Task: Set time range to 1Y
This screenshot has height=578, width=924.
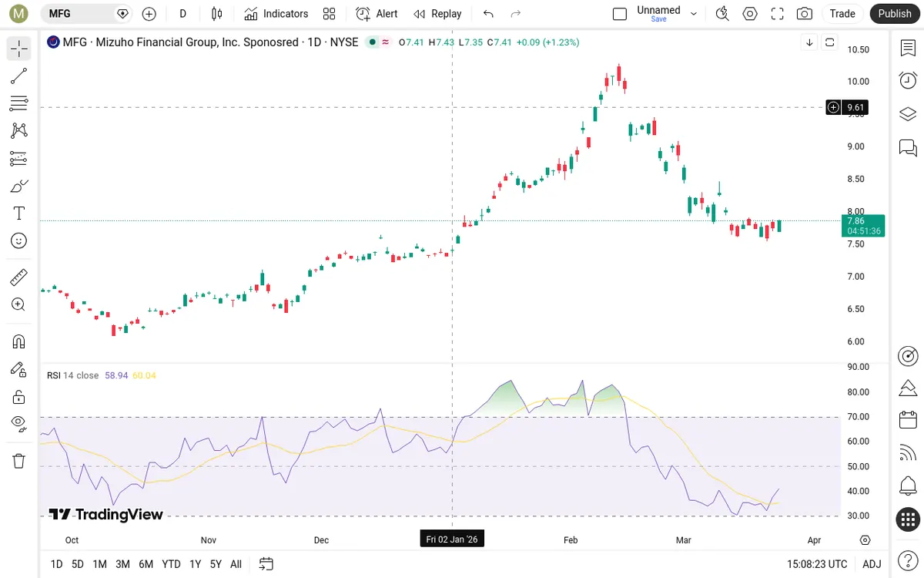Action: 196,564
